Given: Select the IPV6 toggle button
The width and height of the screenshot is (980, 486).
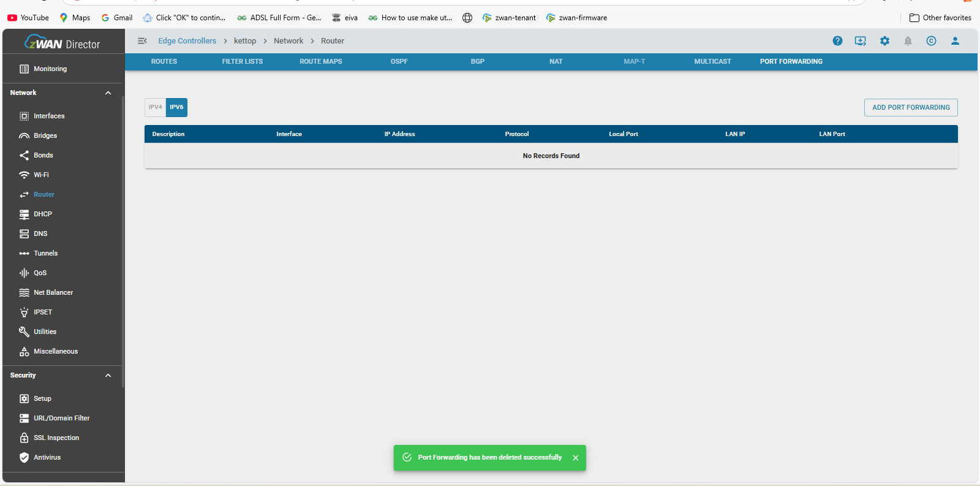Looking at the screenshot, I should (176, 107).
